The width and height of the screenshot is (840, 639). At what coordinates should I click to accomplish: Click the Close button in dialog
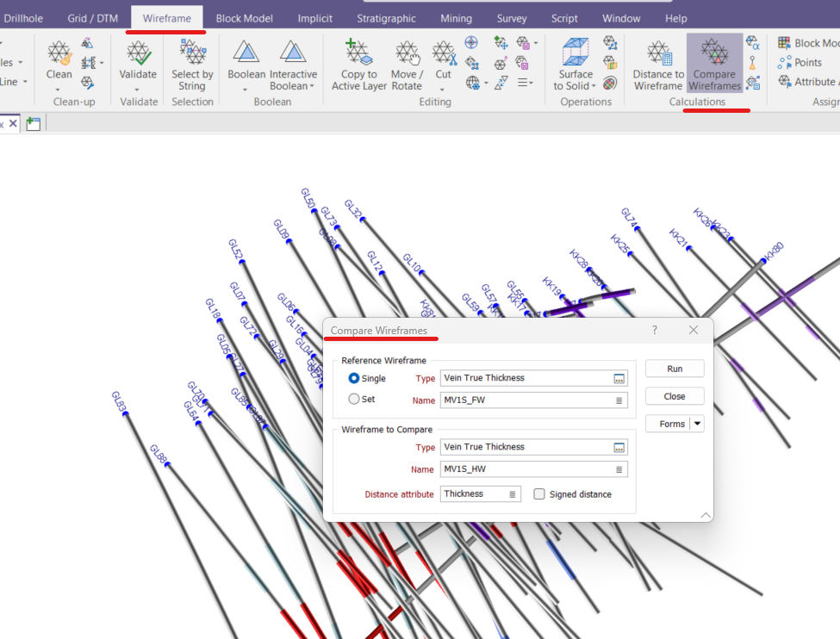(674, 396)
